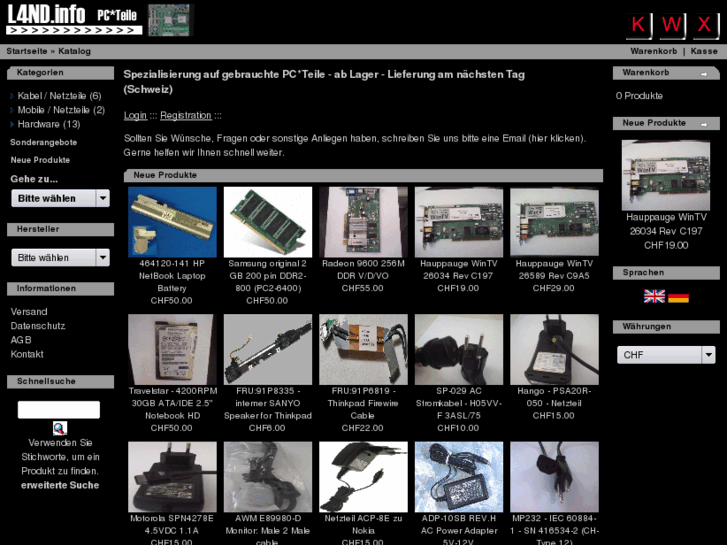Open Netzteil ACP-8E Nokia thumbnail

tap(364, 477)
